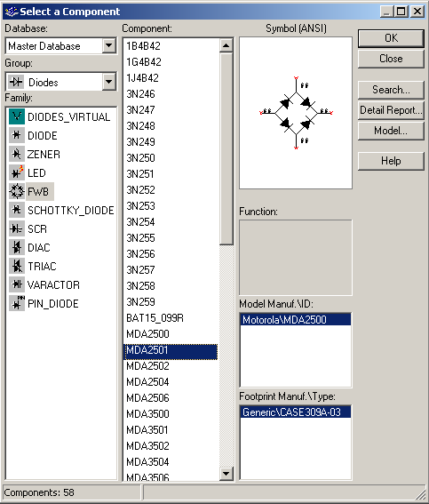Viewport: 429px width, 504px height.
Task: Select the DIODES_VIRTUAL family icon
Action: coord(17,116)
